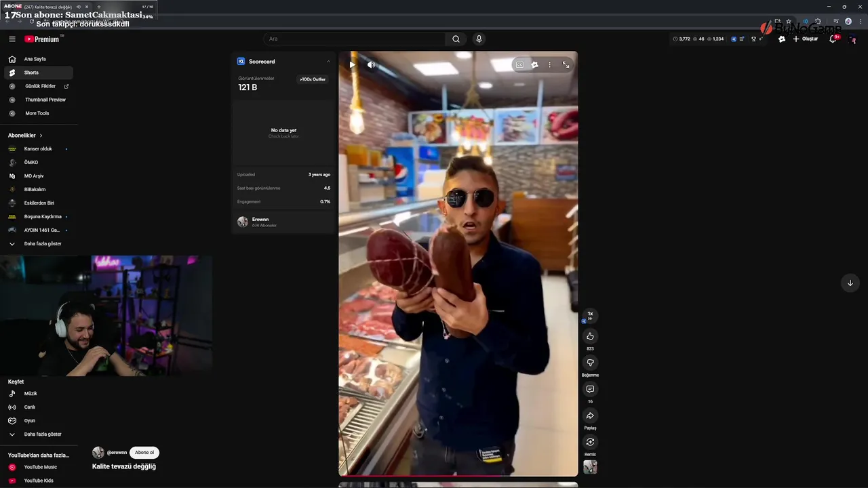Viewport: 868px width, 488px height.
Task: Click the search magnifier button
Action: (456, 39)
